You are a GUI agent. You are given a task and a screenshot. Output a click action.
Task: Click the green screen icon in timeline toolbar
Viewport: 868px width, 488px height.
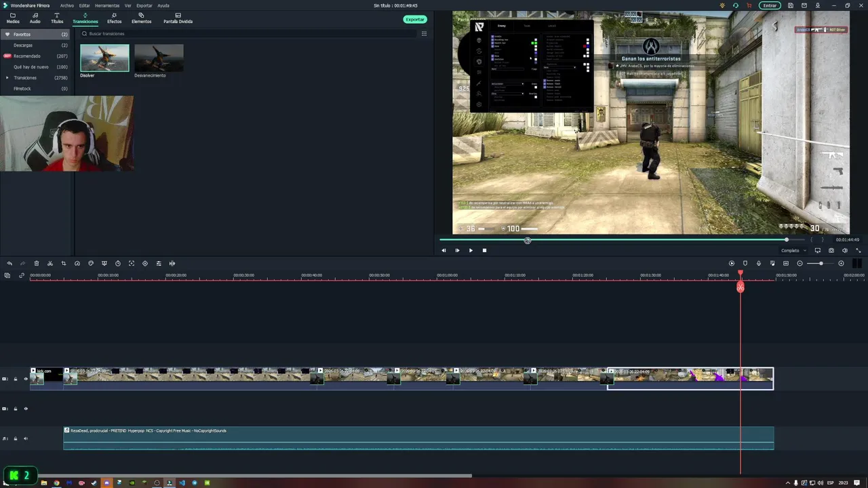coord(104,263)
